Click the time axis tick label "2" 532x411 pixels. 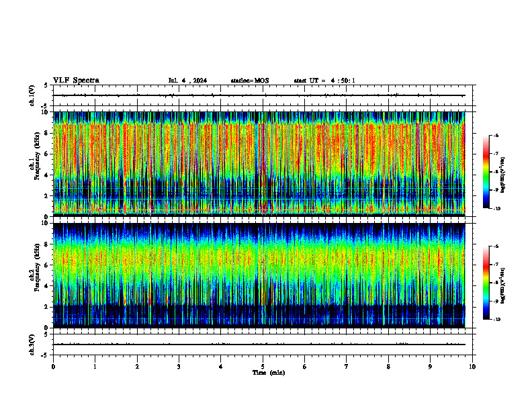coord(137,367)
